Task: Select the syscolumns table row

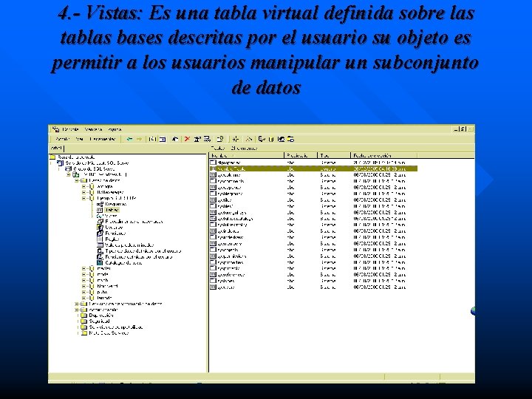Action: click(x=313, y=174)
